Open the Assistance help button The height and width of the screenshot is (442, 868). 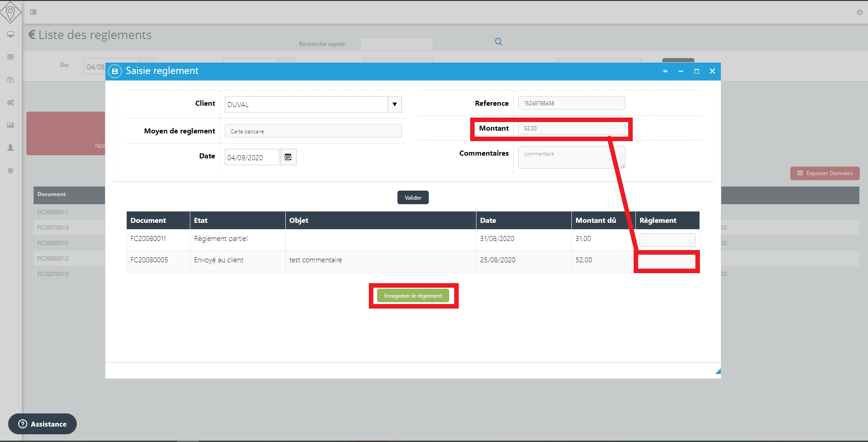tap(43, 424)
